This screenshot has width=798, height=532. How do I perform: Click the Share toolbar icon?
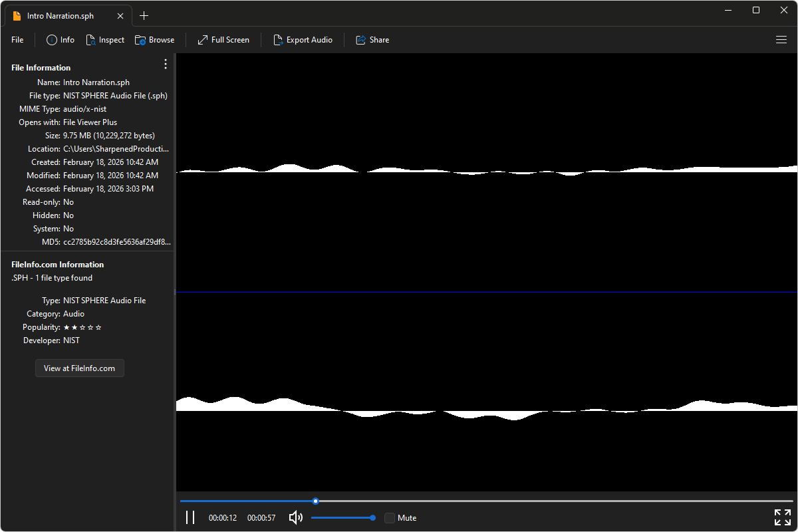pyautogui.click(x=361, y=40)
